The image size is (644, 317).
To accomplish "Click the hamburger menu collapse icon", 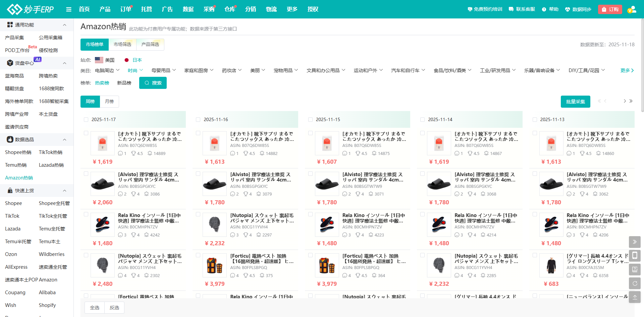I will (69, 9).
